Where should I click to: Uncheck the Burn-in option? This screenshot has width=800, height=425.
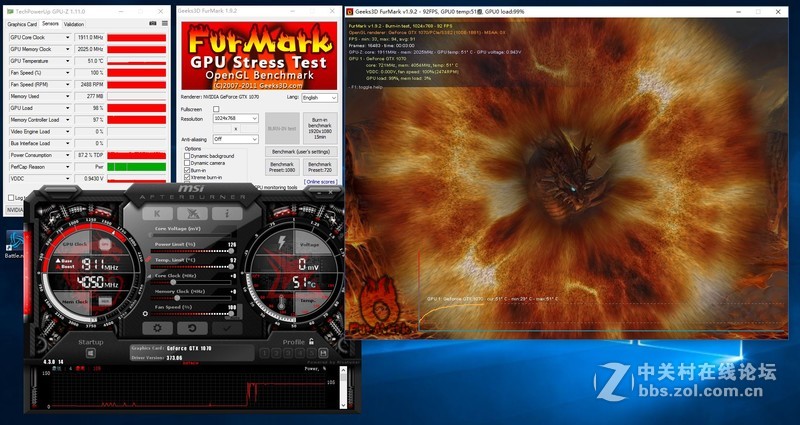[x=187, y=170]
